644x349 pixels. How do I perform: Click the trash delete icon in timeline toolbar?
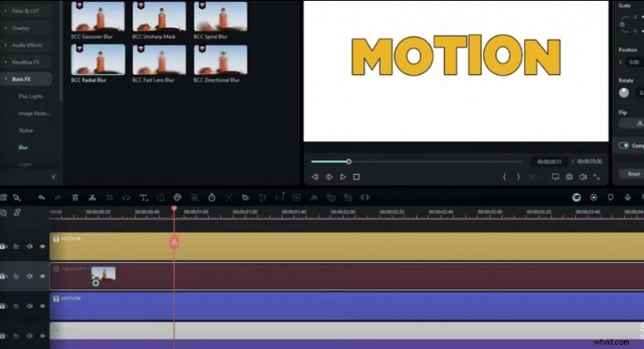click(75, 197)
